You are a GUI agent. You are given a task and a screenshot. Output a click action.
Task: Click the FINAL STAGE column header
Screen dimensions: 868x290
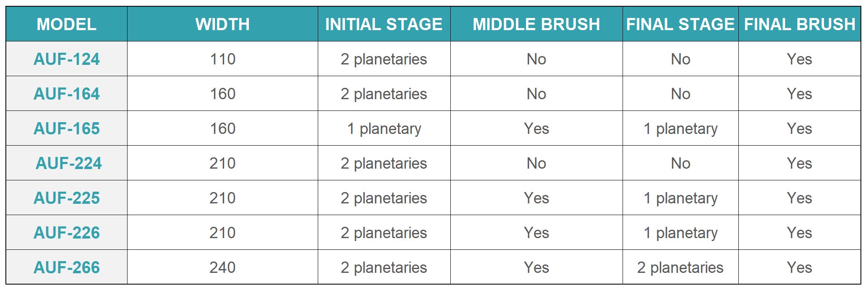(680, 24)
